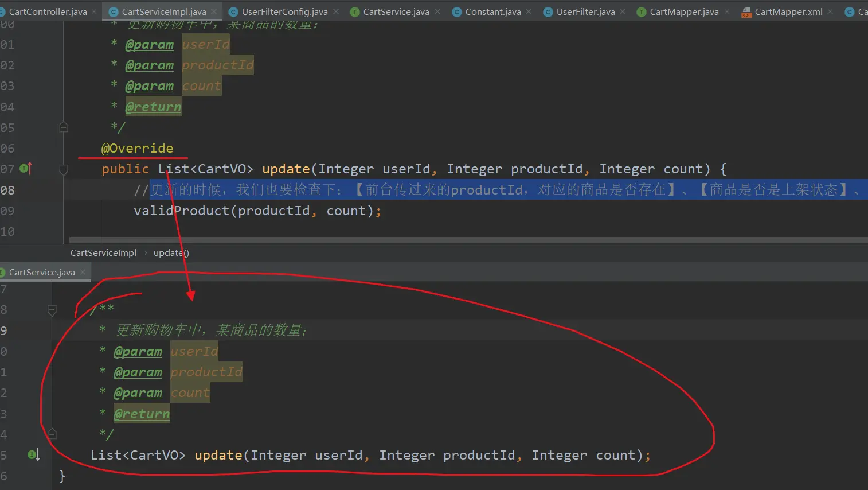
Task: Click the class icon on UserFilterConfig.java tab
Action: (233, 11)
